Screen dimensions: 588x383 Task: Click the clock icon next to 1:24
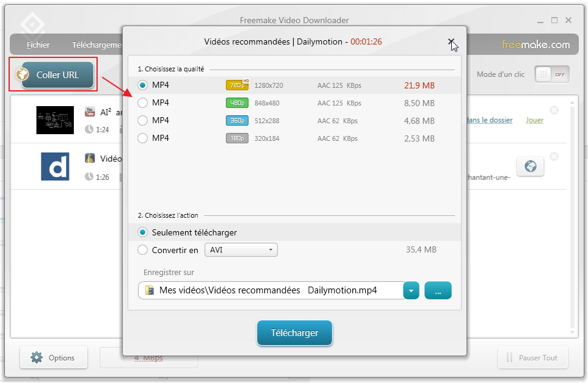tap(89, 129)
